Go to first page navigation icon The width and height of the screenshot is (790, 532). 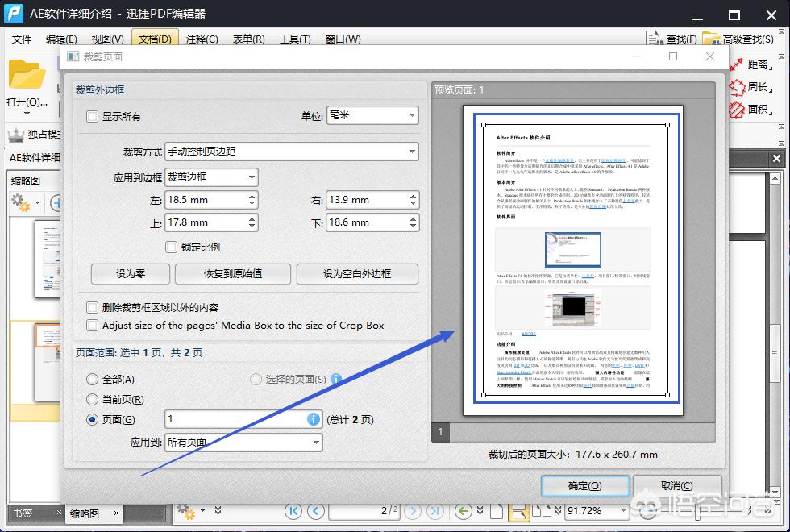pos(293,511)
